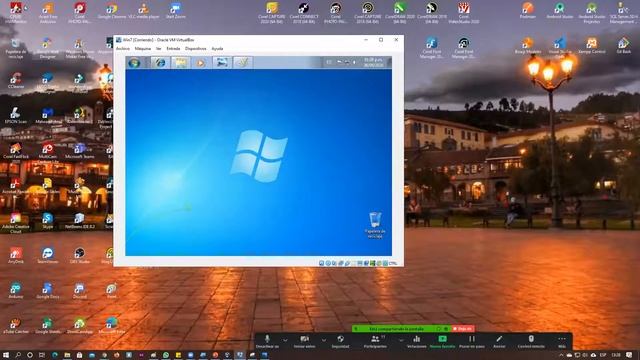Open Task View from the Windows taskbar
This screenshot has height=360, width=640.
coord(42,355)
